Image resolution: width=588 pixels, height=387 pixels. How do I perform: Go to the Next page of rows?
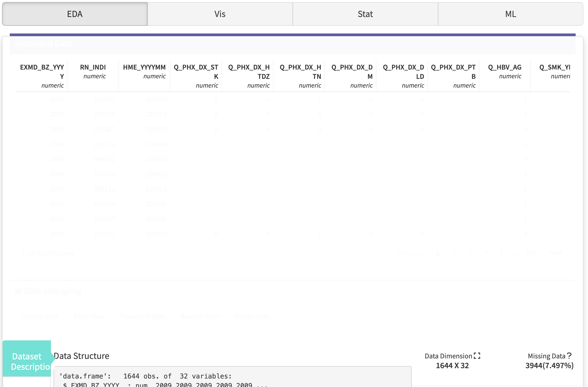(x=555, y=253)
